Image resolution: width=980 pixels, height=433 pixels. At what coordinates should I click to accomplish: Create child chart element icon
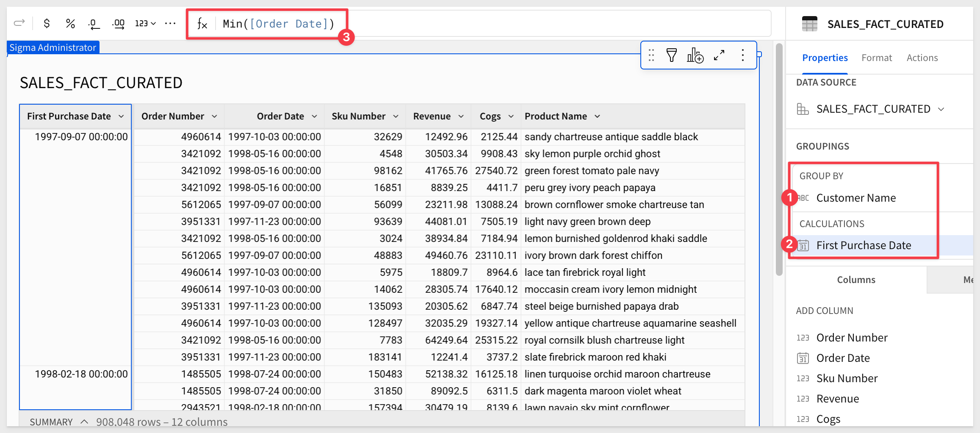pyautogui.click(x=695, y=55)
